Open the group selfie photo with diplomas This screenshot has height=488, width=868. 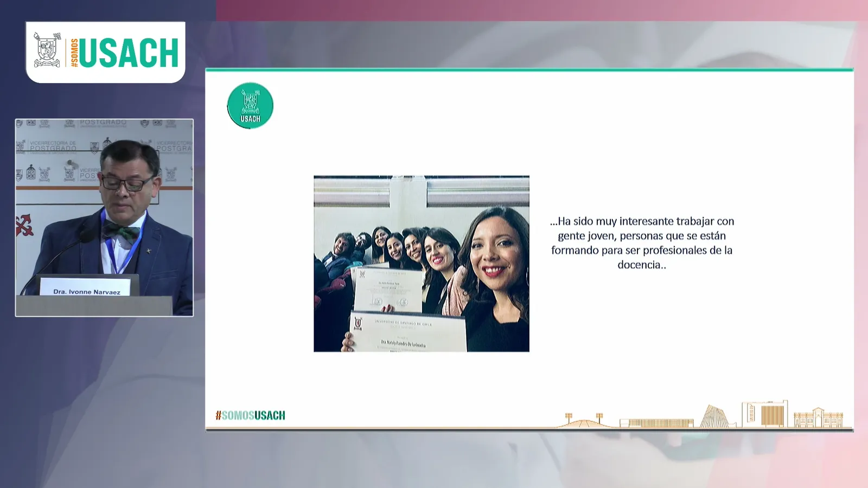pyautogui.click(x=422, y=264)
